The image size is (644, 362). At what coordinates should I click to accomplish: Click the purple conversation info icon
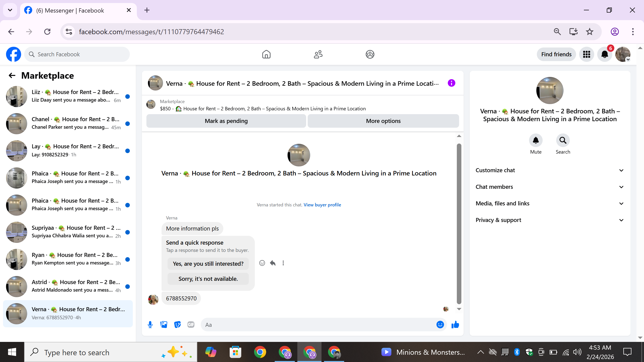point(452,83)
